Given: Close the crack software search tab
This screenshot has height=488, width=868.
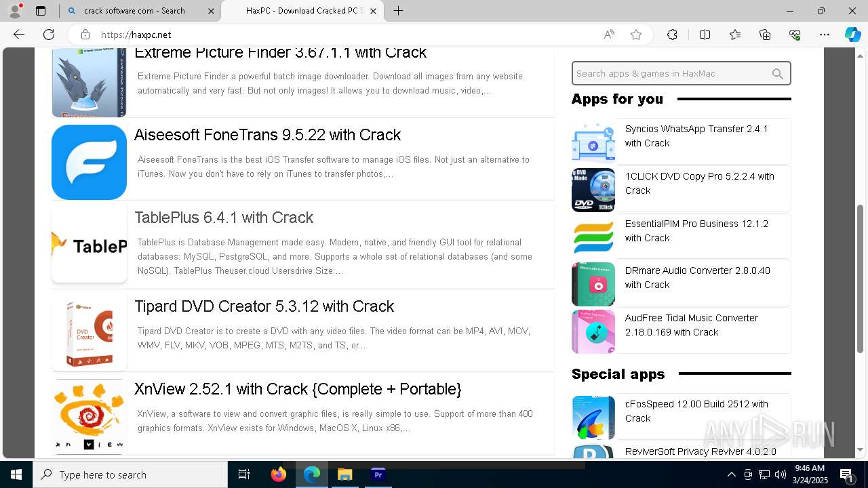Looking at the screenshot, I should 211,11.
